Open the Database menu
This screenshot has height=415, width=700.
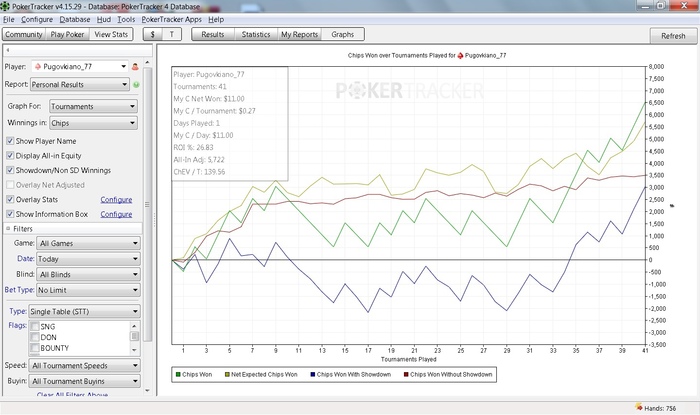pos(75,19)
